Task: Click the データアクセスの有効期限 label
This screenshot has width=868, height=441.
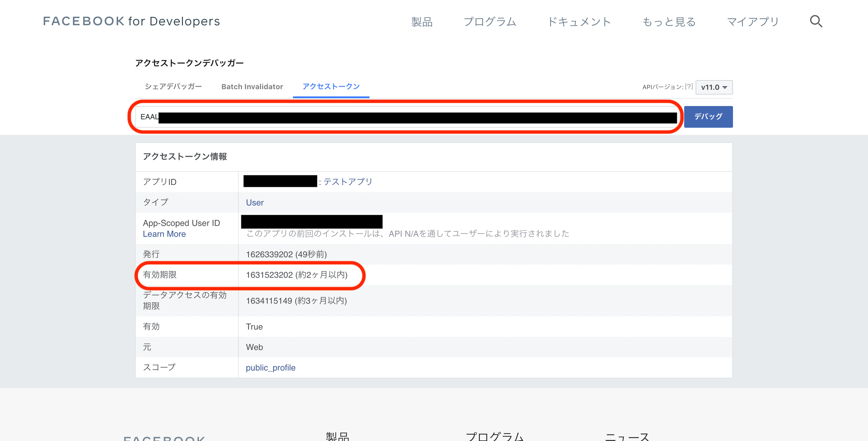Action: click(185, 300)
